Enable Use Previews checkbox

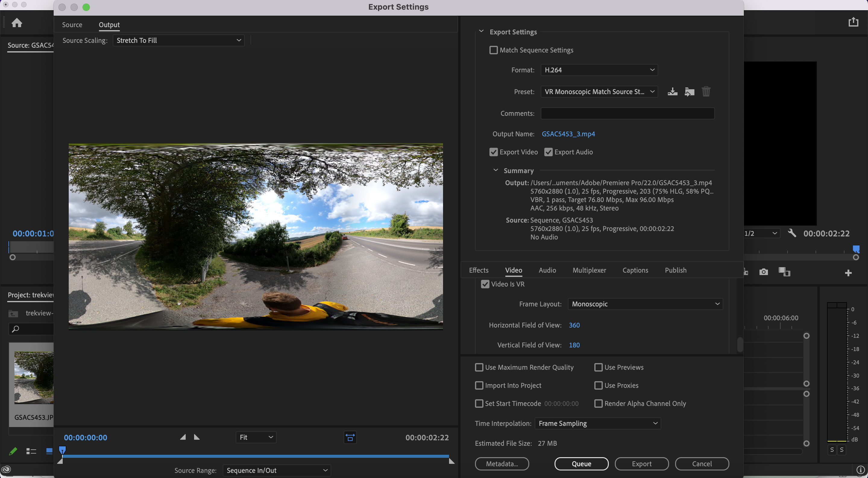(598, 367)
